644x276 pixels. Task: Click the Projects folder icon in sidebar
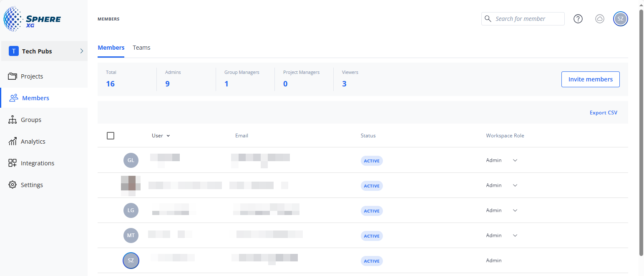[13, 76]
